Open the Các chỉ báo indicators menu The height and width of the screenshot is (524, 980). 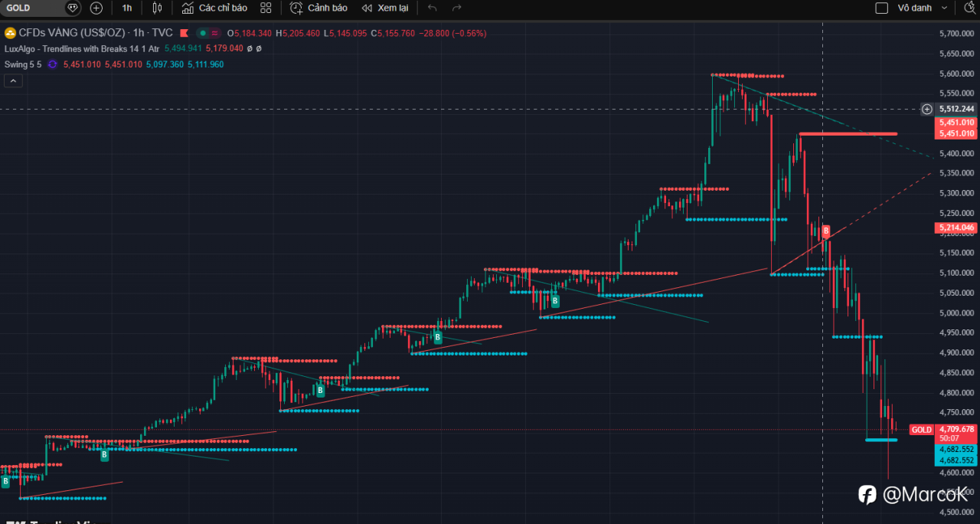[214, 8]
